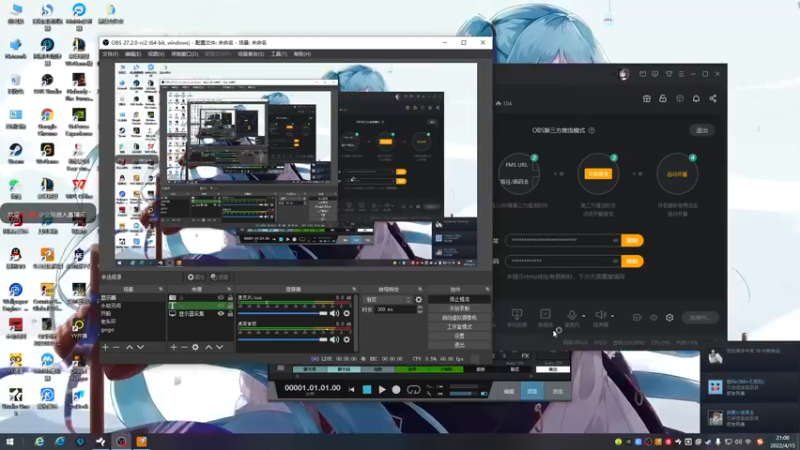Open the Help(H) menu in OBS
Screen dimensions: 800x450
click(302, 54)
